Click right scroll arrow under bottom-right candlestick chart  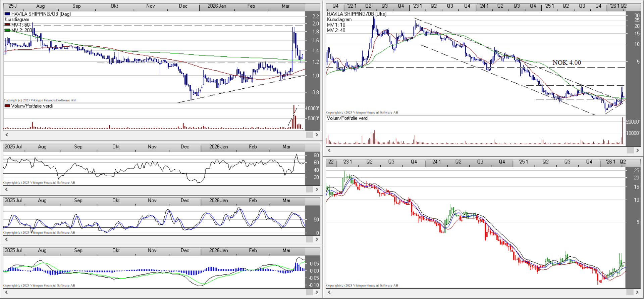click(638, 292)
